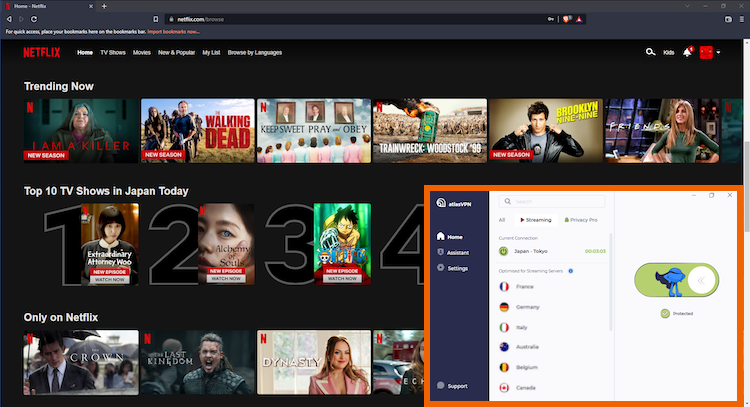Click the VPN server list scrollbar
The width and height of the screenshot is (750, 407).
pos(611,282)
